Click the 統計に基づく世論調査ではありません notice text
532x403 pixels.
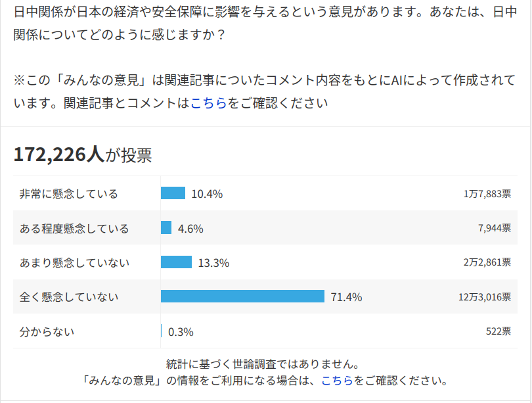tap(262, 364)
